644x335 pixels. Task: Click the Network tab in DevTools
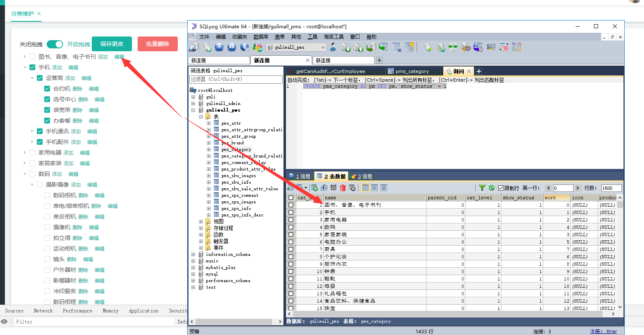[x=43, y=311]
